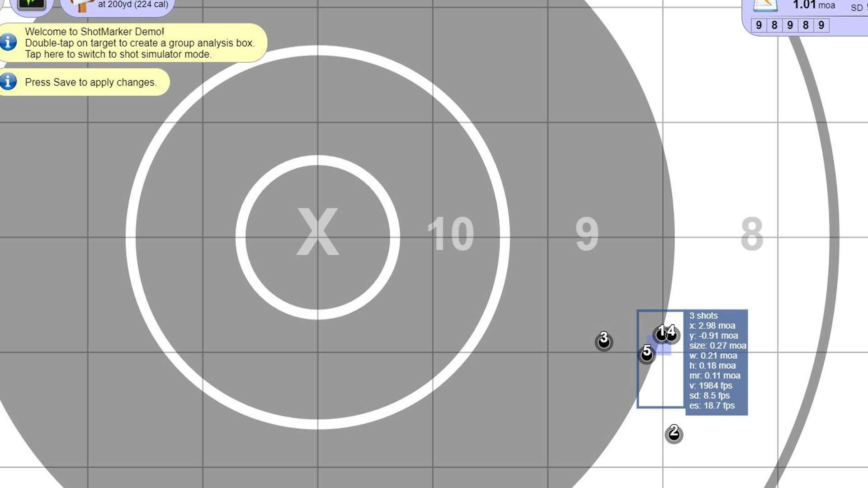Open the green waveform monitor icon
This screenshot has width=868, height=488.
coord(31,5)
